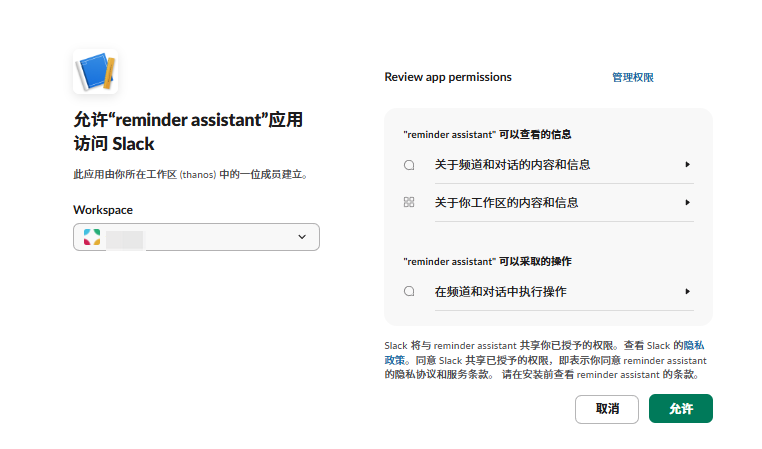Click the Review app permissions heading
Screen dimensions: 762x449
448,77
